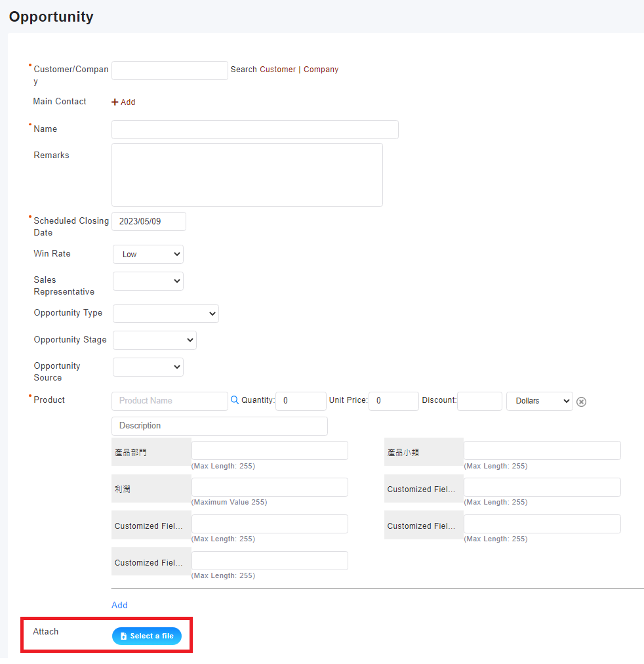This screenshot has width=644, height=664.
Task: Focus the Customer/Company input field
Action: [170, 71]
